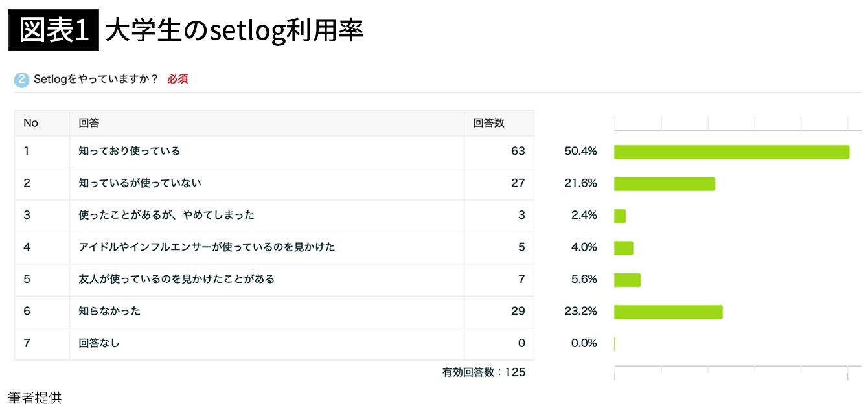The image size is (868, 408).
Task: Select the row アイドルやインフルエンサーが使っているのを見かけた
Action: click(x=274, y=247)
